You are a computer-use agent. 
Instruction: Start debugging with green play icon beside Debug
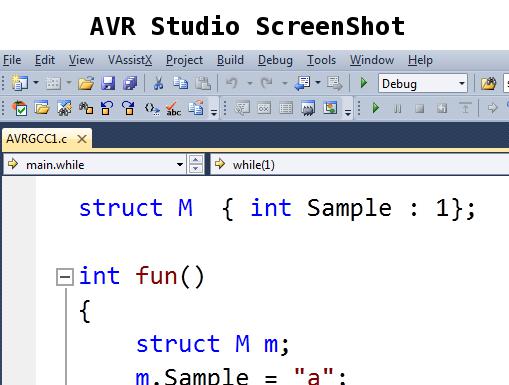(363, 83)
